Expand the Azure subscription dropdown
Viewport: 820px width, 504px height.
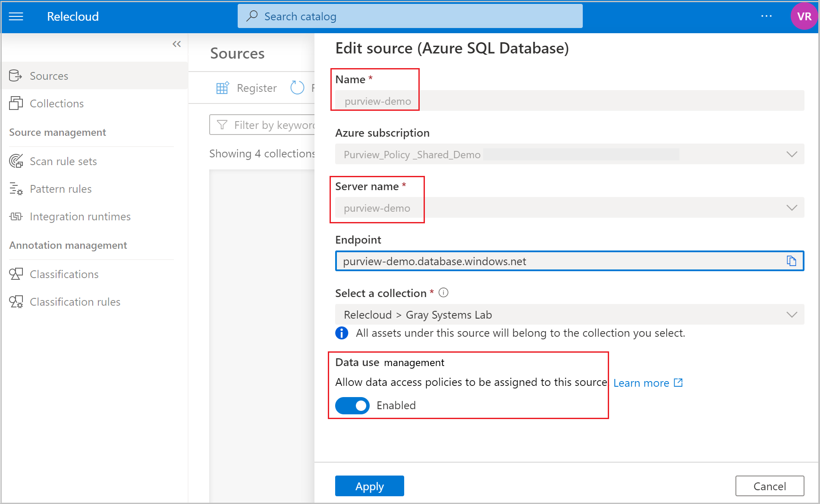tap(792, 154)
